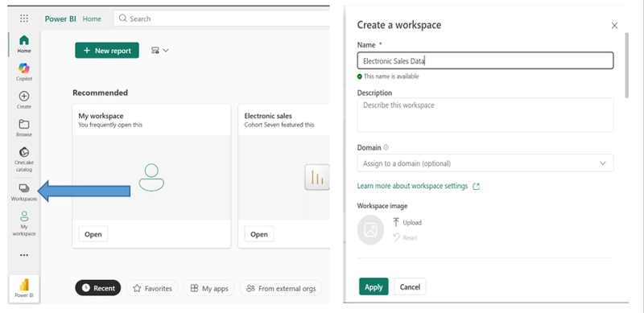Image resolution: width=644 pixels, height=313 pixels.
Task: Show more sidebar options ellipsis
Action: click(x=24, y=255)
